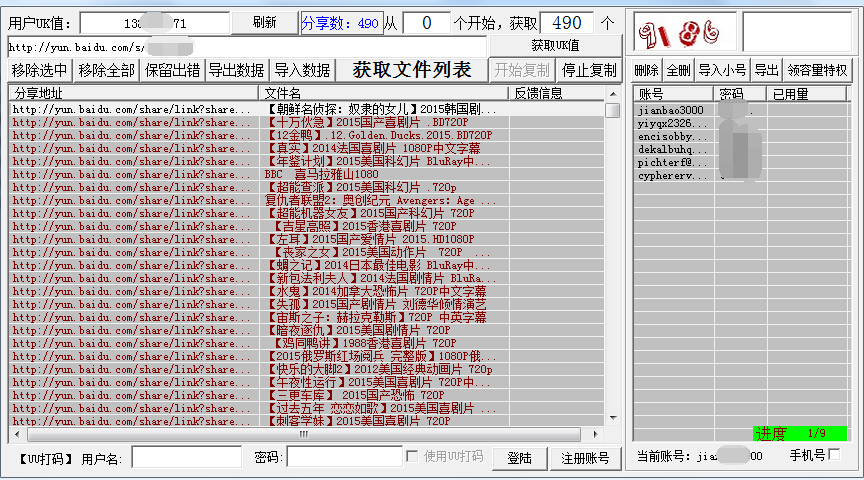
Task: Select the 朝鲜名侦探 file row
Action: tap(307, 109)
